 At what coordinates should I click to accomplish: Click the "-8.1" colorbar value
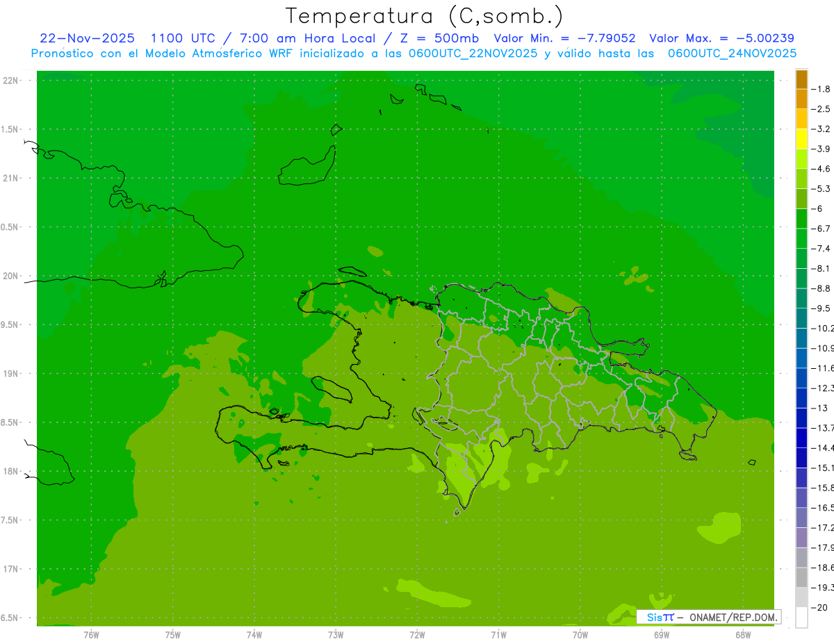(821, 268)
